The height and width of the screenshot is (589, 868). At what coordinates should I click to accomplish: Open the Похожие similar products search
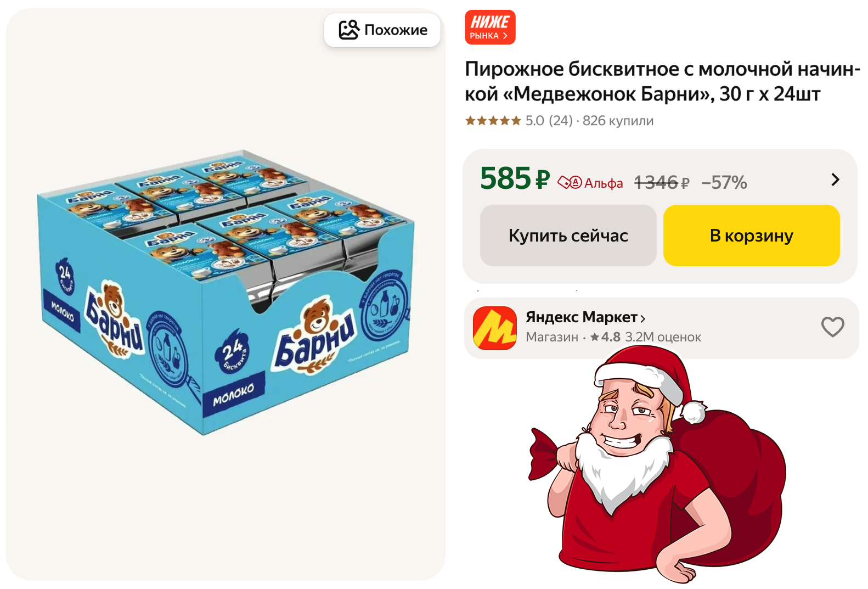point(382,30)
